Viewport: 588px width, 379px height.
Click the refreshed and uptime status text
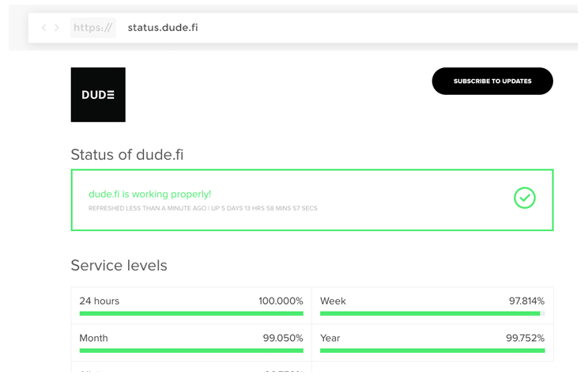pyautogui.click(x=203, y=208)
